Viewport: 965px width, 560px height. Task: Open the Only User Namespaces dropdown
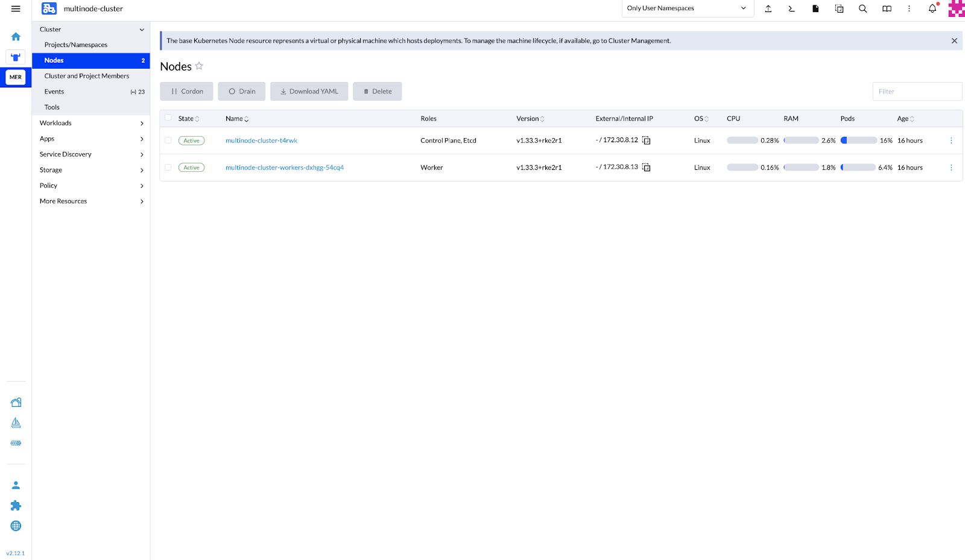coord(687,8)
